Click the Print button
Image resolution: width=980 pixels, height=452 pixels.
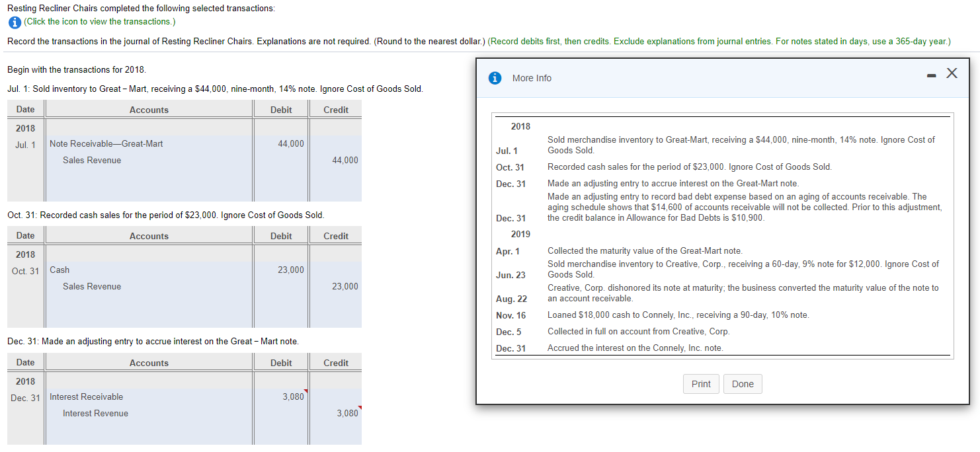[x=701, y=384]
